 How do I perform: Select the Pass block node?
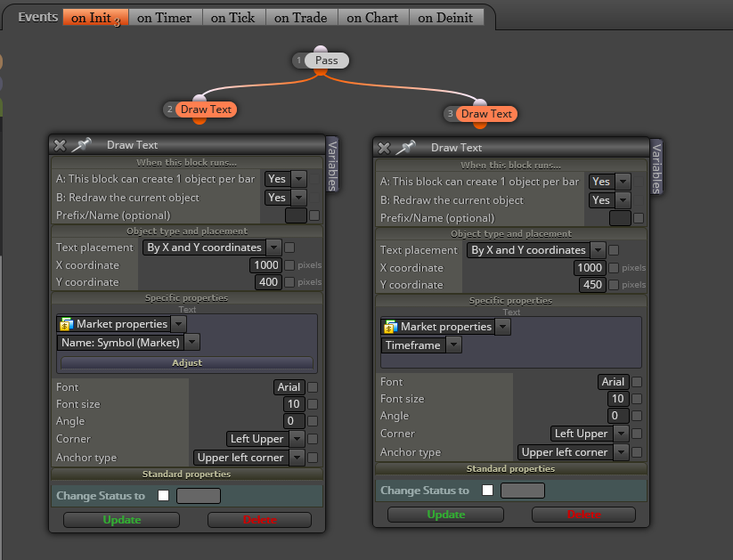[x=326, y=61]
